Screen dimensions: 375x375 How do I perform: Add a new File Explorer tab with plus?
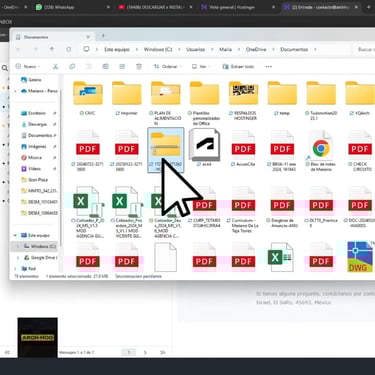103,36
